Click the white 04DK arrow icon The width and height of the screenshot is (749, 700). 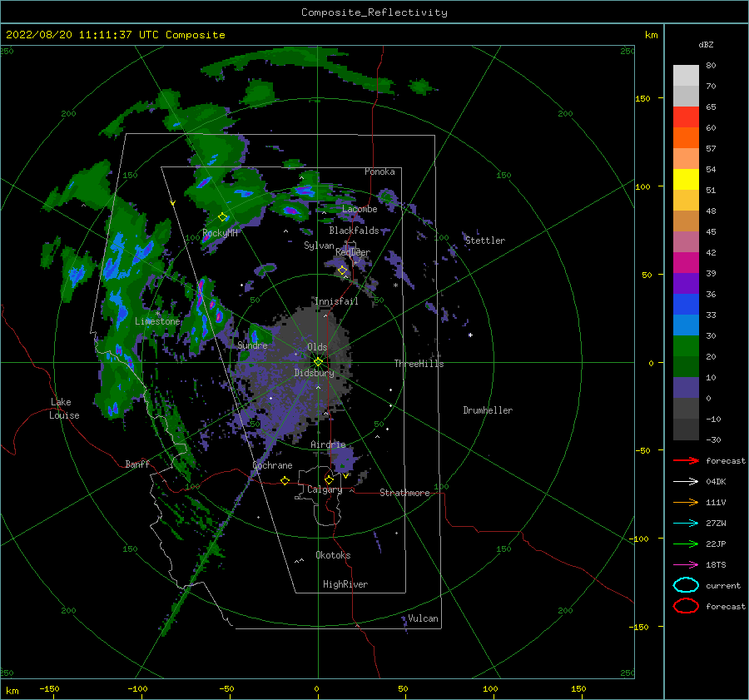pos(686,481)
